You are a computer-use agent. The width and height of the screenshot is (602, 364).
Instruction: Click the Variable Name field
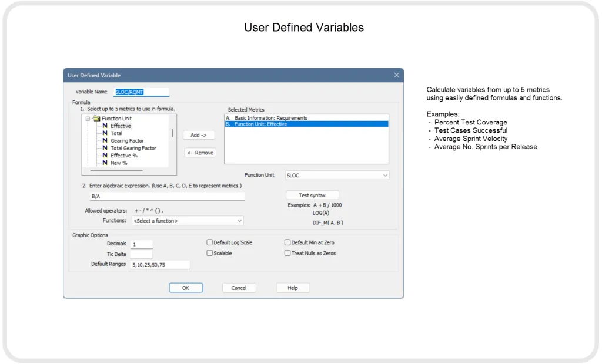[141, 92]
